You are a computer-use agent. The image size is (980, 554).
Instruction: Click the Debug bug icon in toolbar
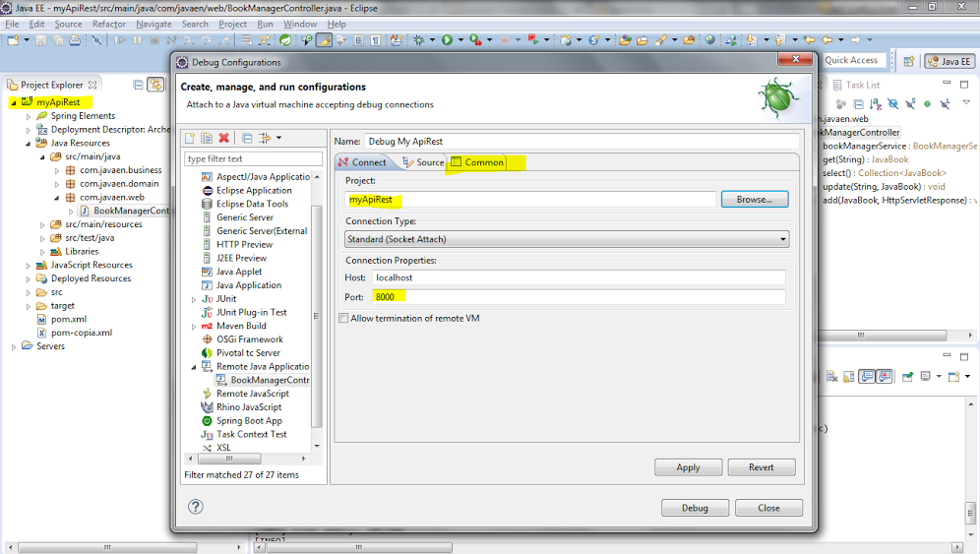419,40
